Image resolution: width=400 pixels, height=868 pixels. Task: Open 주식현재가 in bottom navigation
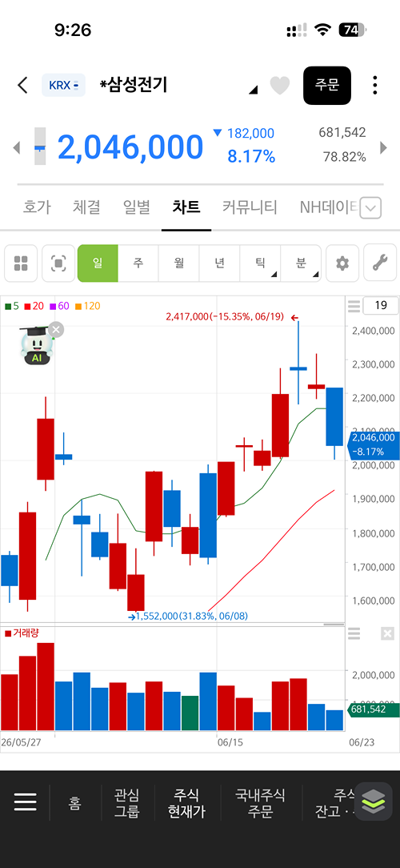(187, 804)
